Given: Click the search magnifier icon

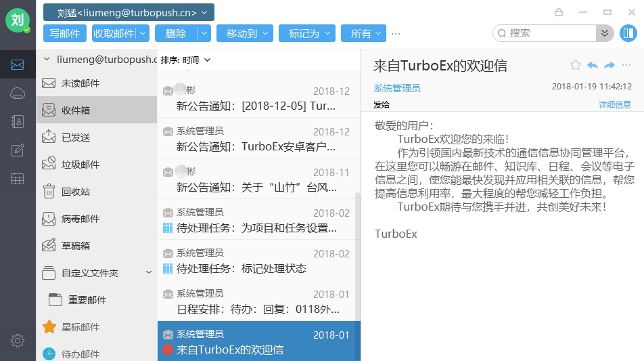Looking at the screenshot, I should pos(502,33).
